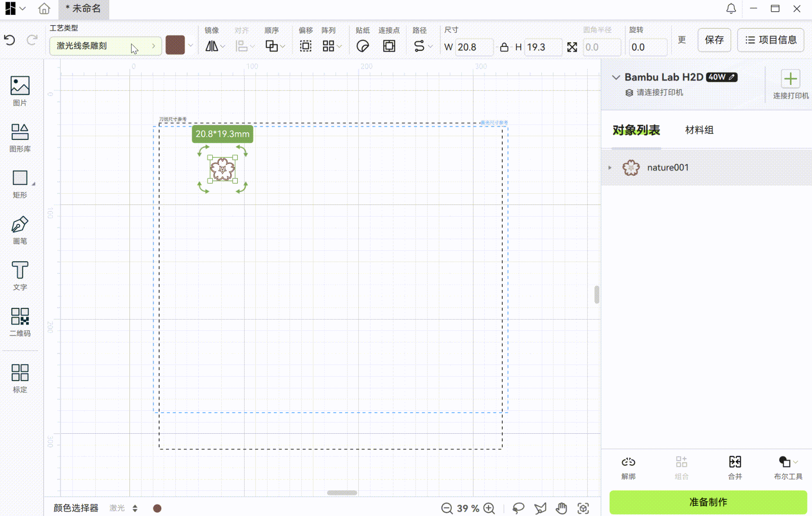
Task: Toggle the hand pan tool
Action: [561, 508]
